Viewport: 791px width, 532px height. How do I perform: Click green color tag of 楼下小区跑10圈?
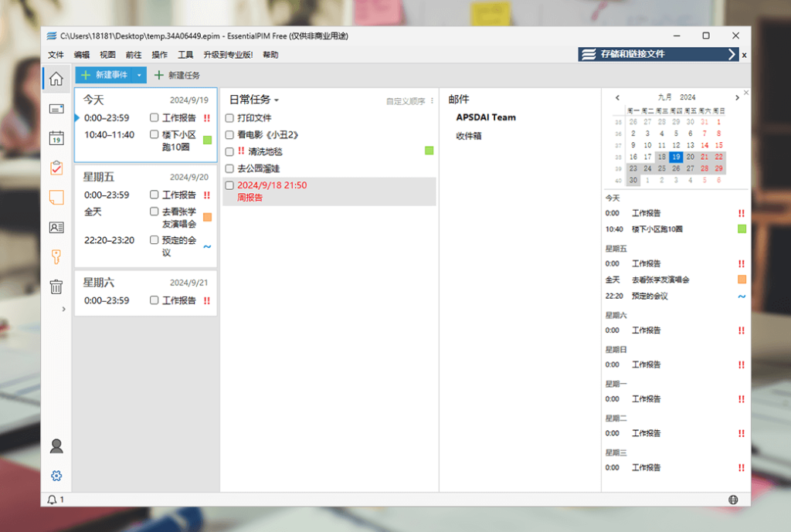click(x=207, y=141)
